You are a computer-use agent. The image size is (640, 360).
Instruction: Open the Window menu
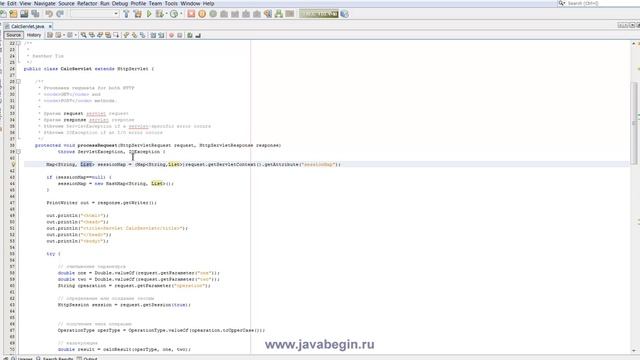point(190,3)
